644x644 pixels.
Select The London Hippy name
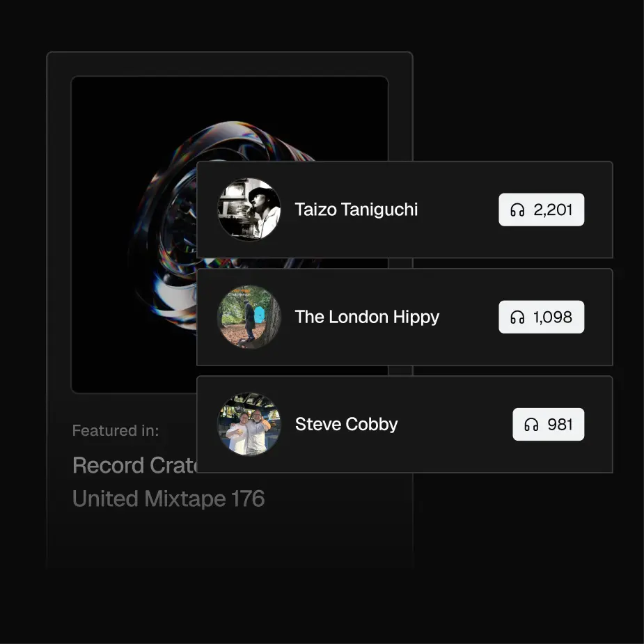point(367,317)
